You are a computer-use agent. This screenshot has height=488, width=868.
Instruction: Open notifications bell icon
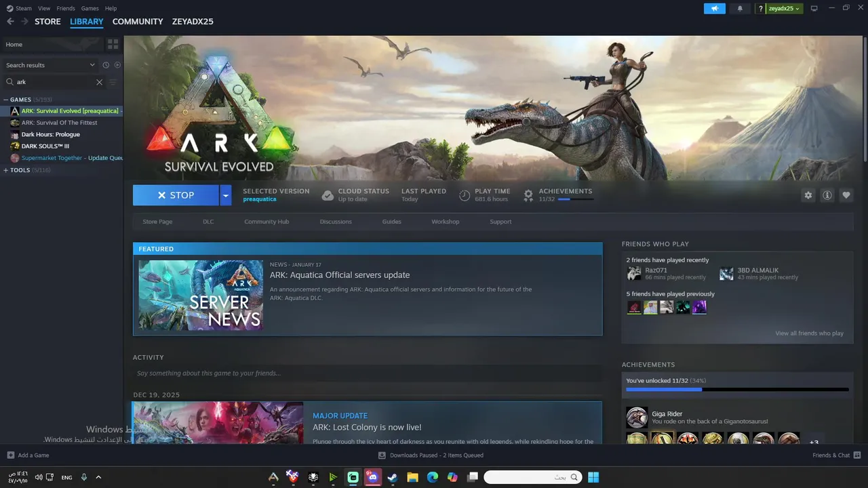pos(740,8)
